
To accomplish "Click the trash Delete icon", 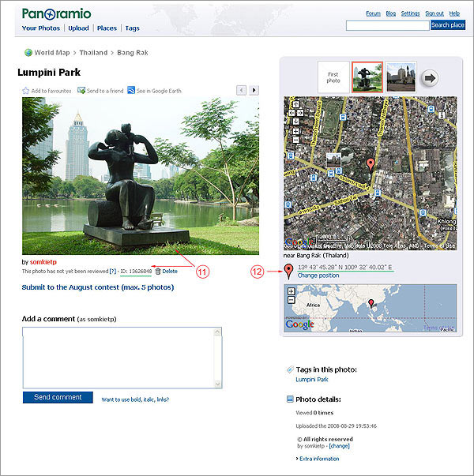I will point(158,271).
